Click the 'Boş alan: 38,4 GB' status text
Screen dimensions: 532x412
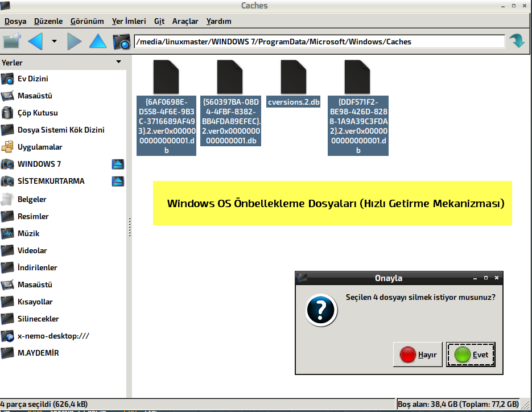(x=458, y=404)
